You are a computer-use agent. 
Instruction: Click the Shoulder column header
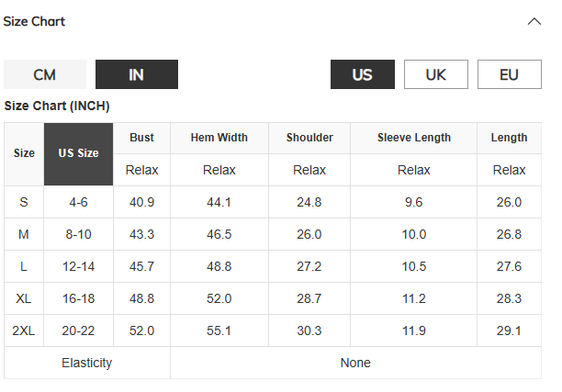click(309, 138)
